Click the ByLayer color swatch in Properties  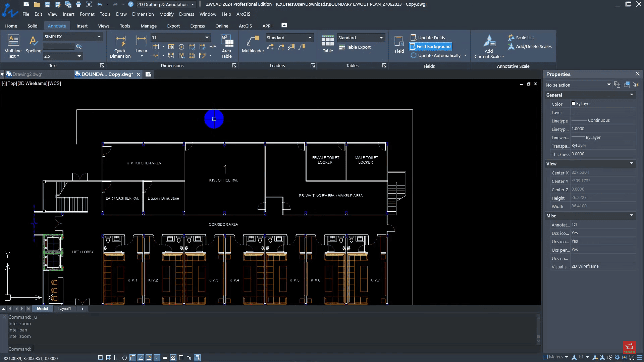pyautogui.click(x=573, y=103)
